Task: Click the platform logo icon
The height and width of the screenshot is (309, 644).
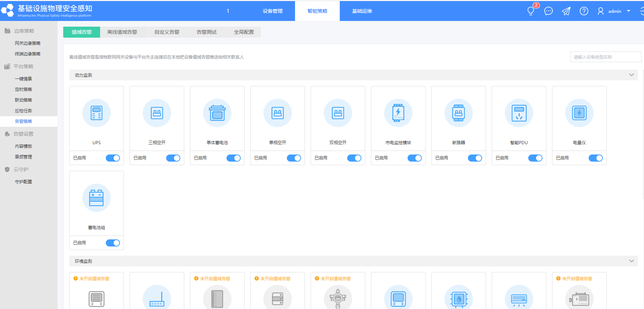Action: coord(7,10)
